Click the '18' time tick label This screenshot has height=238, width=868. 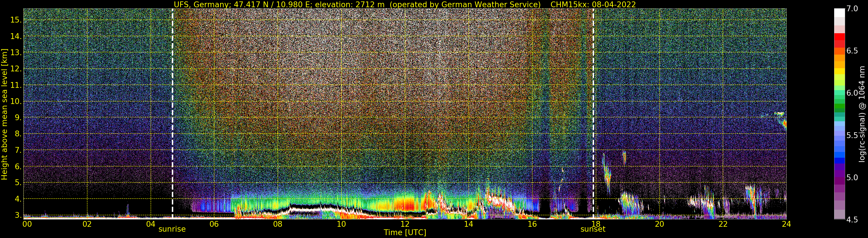click(596, 224)
